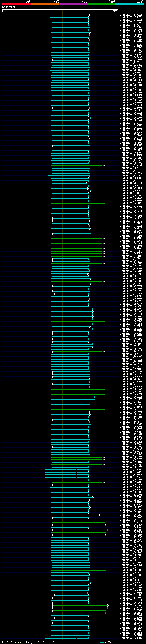The image size is (146, 644).
Task: Select the last hit UniRef100_B3JFW0
Action: click(131, 638)
